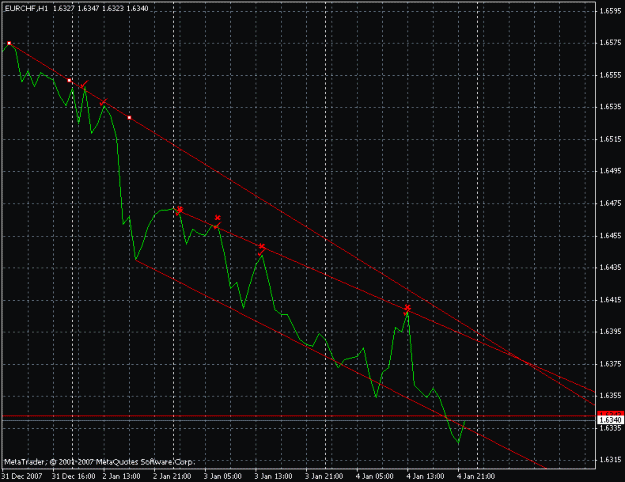
Task: Click the 1.6595 price scale label
Action: click(x=610, y=11)
